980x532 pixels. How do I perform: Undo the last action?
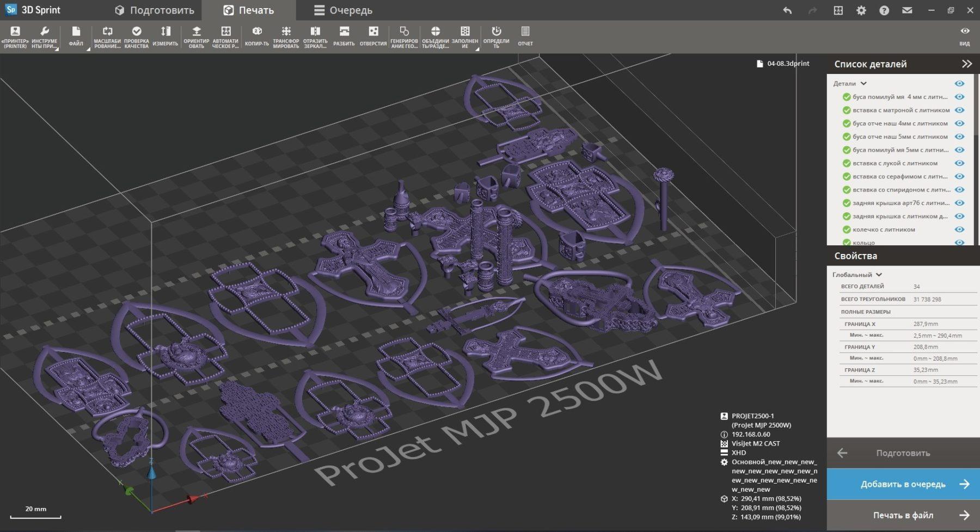tap(787, 10)
